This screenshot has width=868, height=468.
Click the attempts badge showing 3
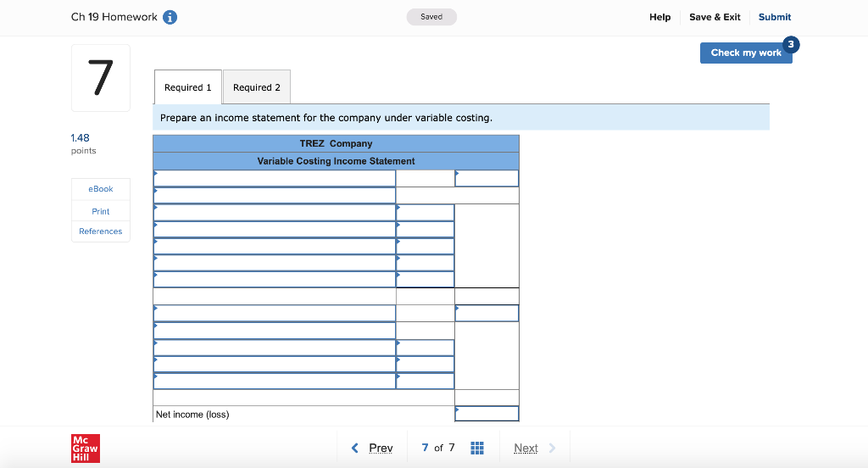(791, 44)
